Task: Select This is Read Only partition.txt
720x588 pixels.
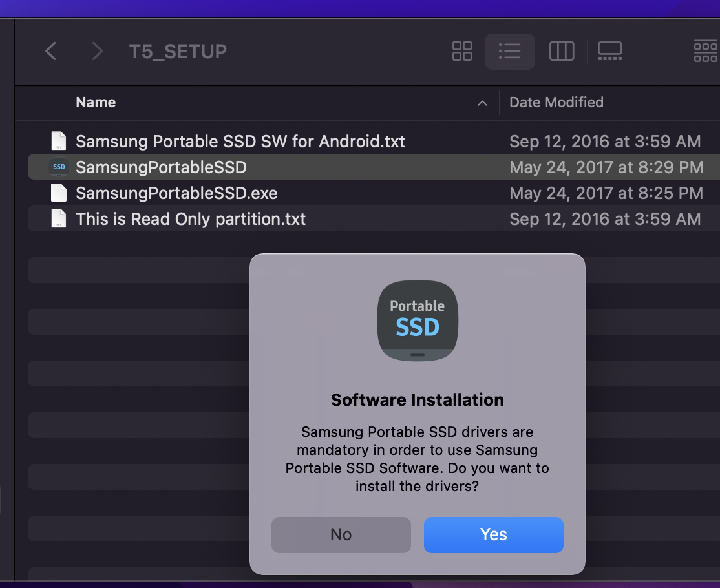Action: [x=191, y=219]
